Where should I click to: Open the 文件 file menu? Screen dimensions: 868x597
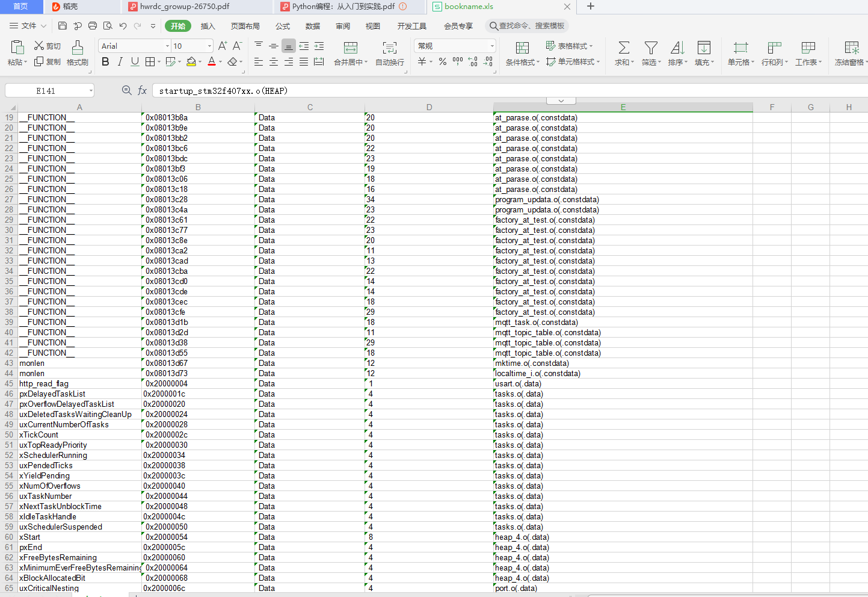(28, 26)
